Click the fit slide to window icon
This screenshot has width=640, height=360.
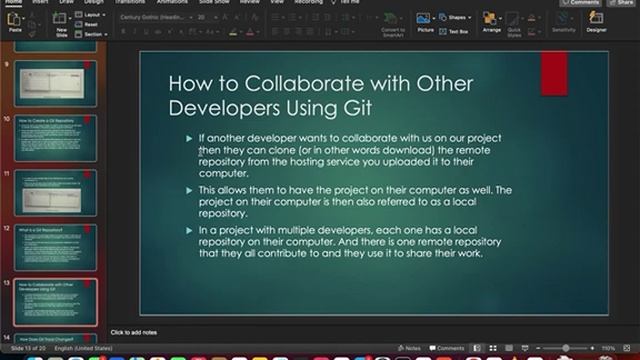coord(627,348)
